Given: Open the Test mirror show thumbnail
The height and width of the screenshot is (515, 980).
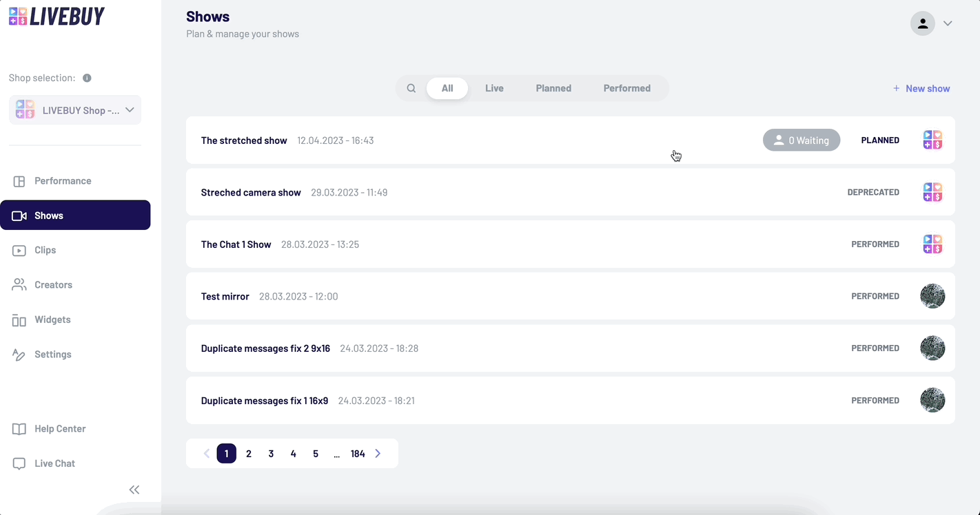Looking at the screenshot, I should point(932,296).
